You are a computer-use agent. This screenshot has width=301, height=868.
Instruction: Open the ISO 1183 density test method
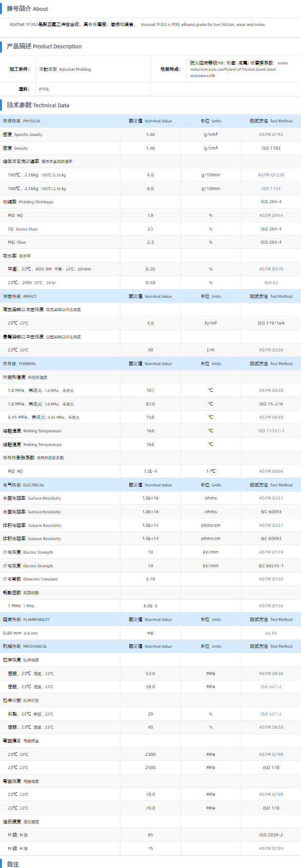click(x=271, y=148)
